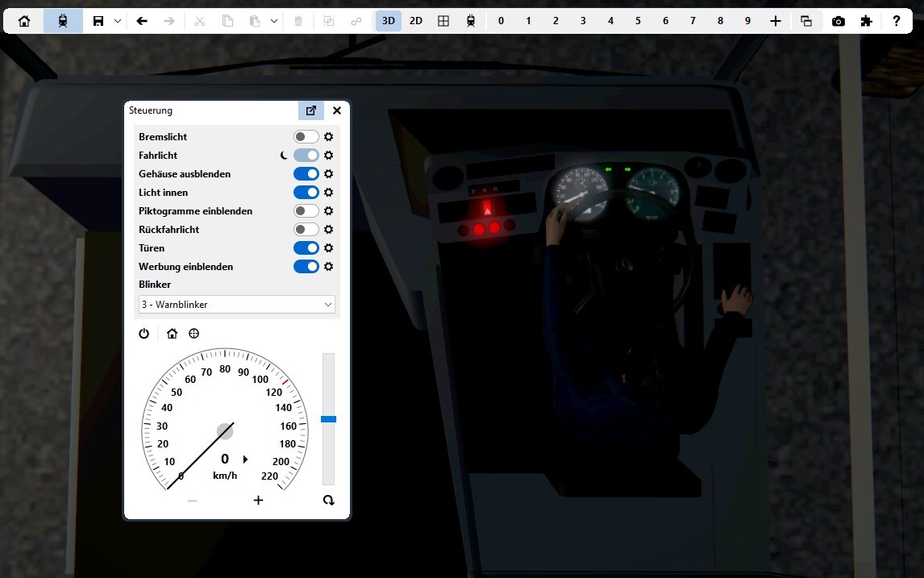
Task: Increase speed with the plus button
Action: [258, 501]
